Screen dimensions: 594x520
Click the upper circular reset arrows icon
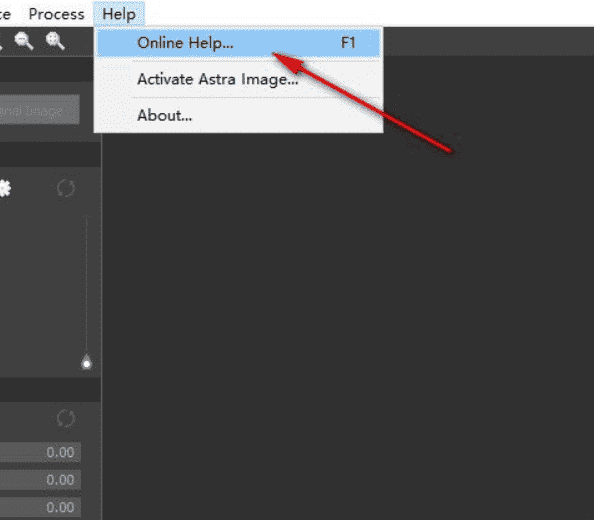pyautogui.click(x=66, y=188)
